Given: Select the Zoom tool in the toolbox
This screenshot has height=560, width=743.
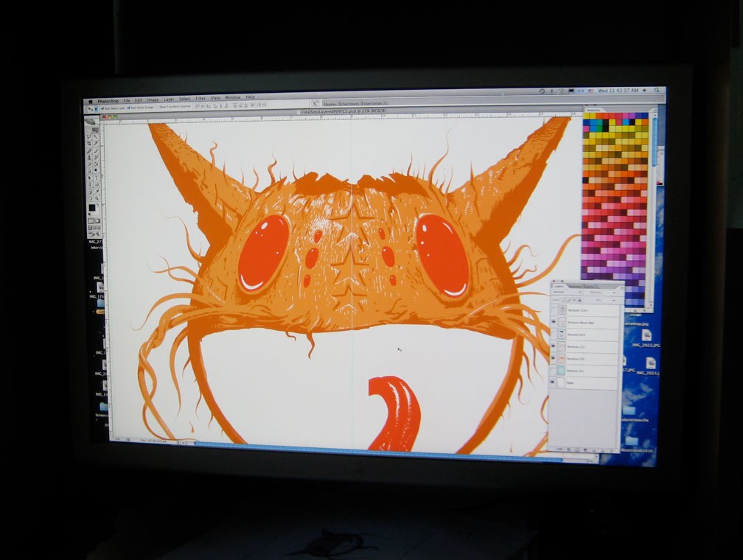Looking at the screenshot, I should click(x=96, y=198).
